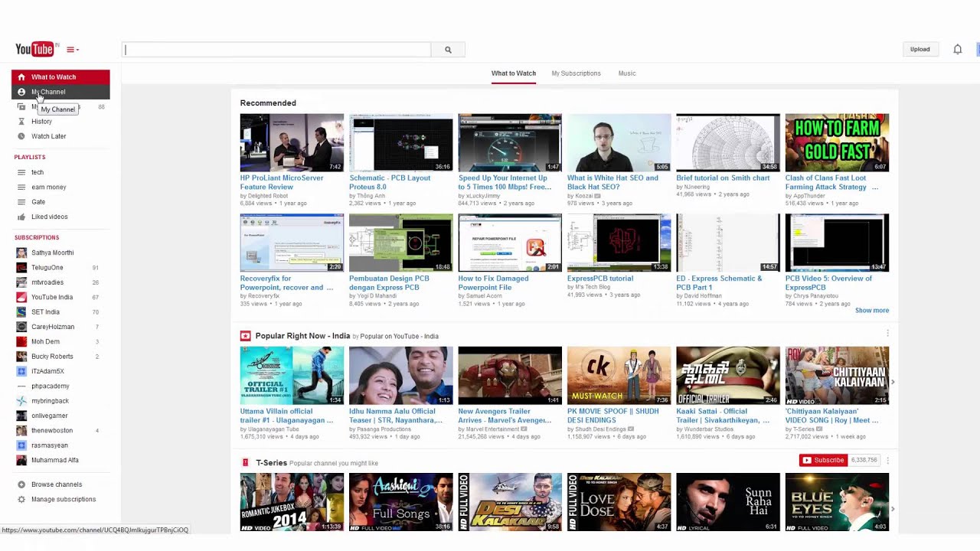Viewport: 980px width, 551px height.
Task: Open PCB Video 5 ExpressPCB thumbnail
Action: point(837,243)
